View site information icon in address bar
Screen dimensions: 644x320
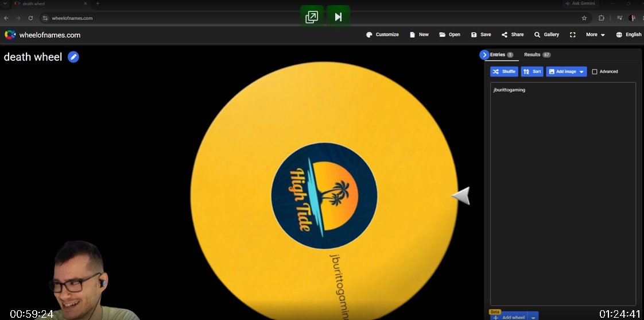pyautogui.click(x=46, y=18)
